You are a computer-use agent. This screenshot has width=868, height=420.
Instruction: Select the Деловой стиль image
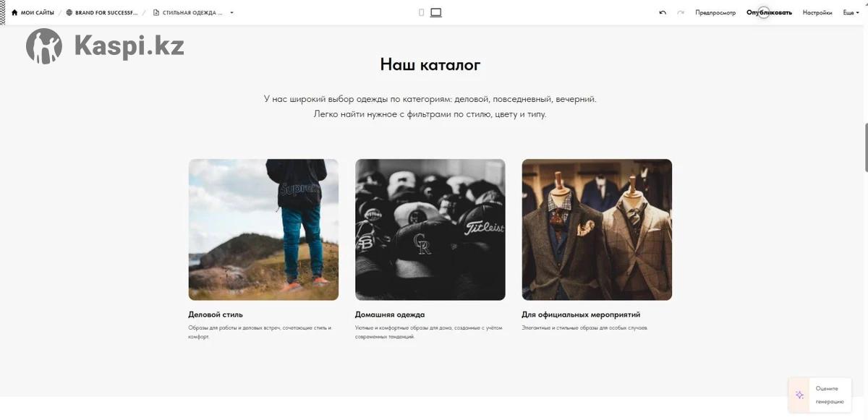263,229
